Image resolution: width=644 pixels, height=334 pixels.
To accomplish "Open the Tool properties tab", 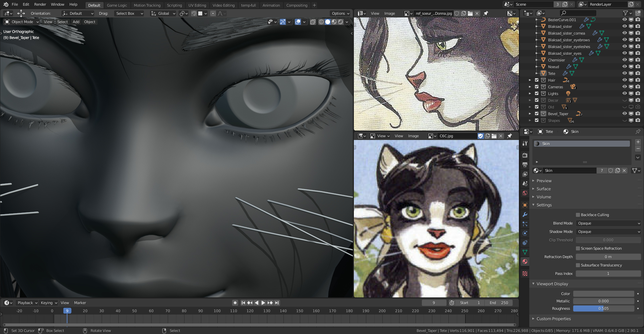I will 525,143.
